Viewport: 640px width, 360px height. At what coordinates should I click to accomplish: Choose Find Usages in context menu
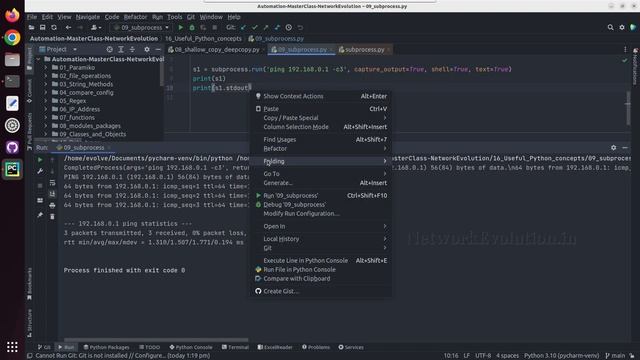pyautogui.click(x=321, y=140)
